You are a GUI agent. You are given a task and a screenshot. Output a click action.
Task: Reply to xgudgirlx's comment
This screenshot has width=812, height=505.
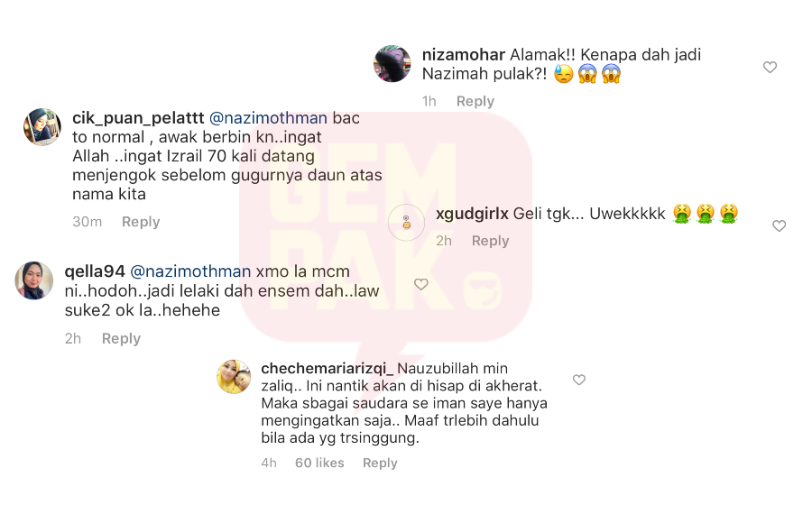tap(490, 241)
